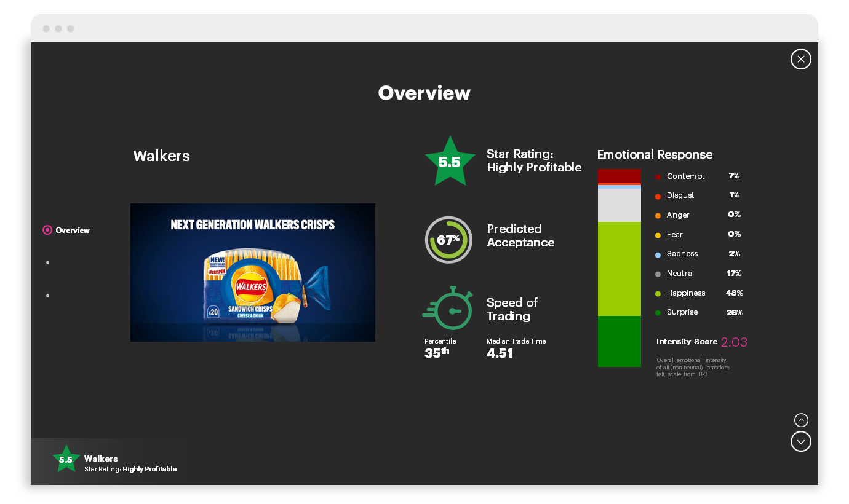Viewport: 849px width, 504px height.
Task: Click the Sadness light blue legend dot
Action: pos(658,254)
